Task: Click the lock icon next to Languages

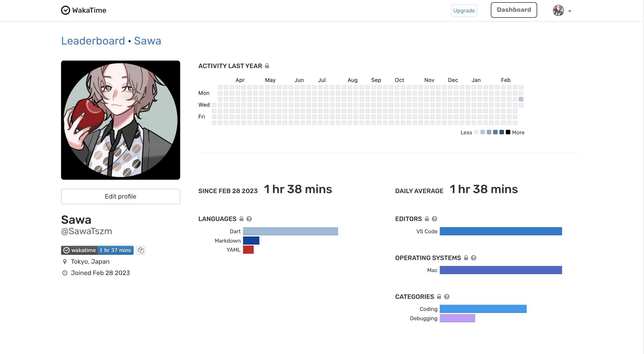Action: click(x=241, y=219)
